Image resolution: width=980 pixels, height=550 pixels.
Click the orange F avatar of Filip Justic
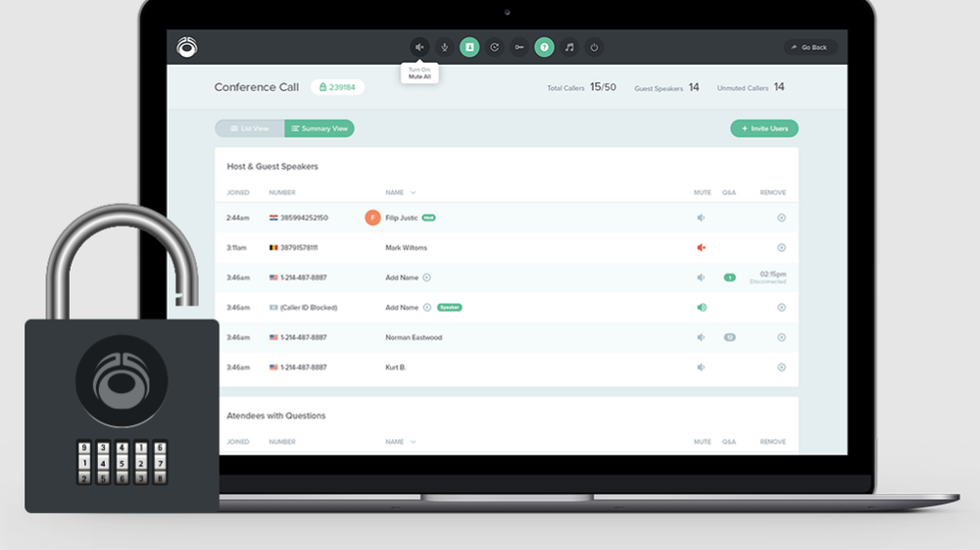point(372,218)
